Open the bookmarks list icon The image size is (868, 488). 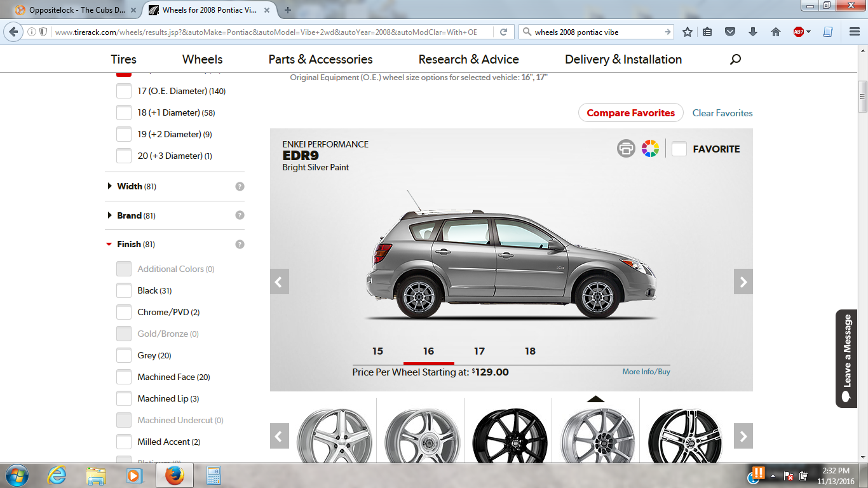coord(707,32)
